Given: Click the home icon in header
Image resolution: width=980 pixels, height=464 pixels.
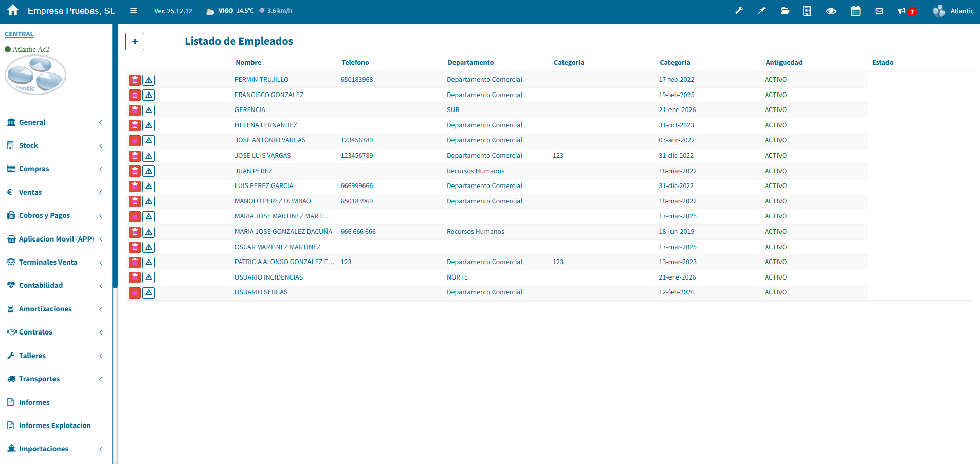Looking at the screenshot, I should pyautogui.click(x=13, y=10).
